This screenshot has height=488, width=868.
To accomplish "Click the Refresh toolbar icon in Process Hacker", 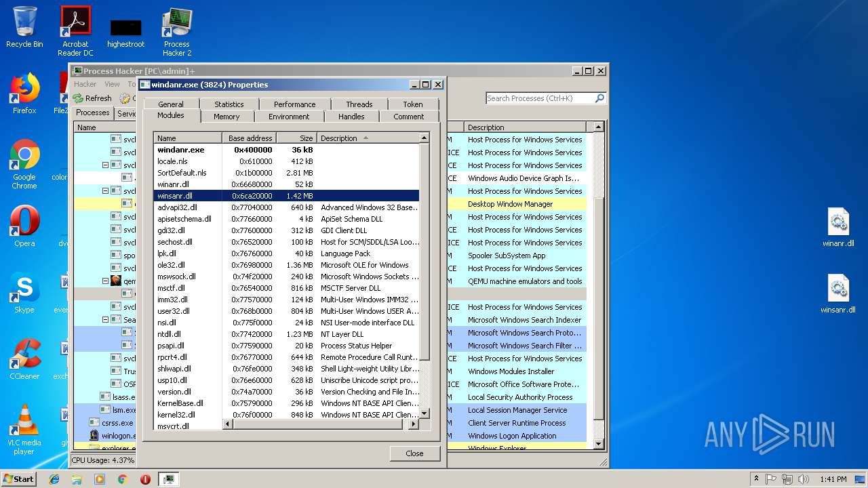I will coord(92,98).
